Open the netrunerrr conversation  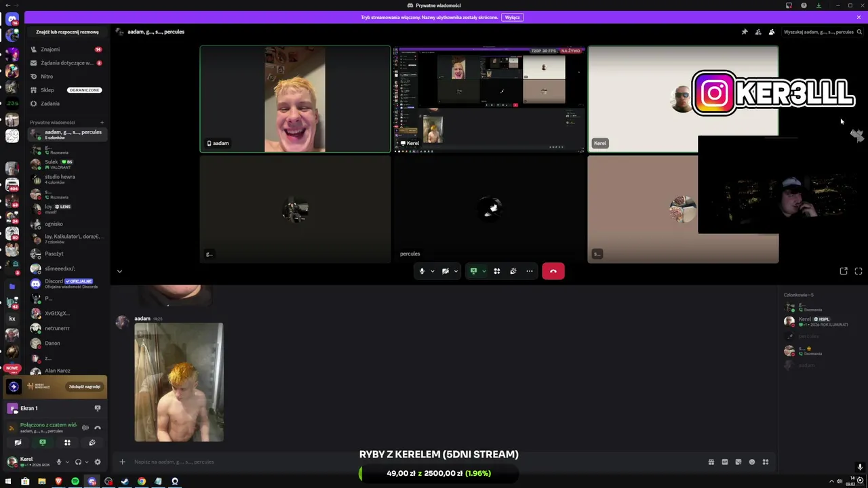[66, 328]
